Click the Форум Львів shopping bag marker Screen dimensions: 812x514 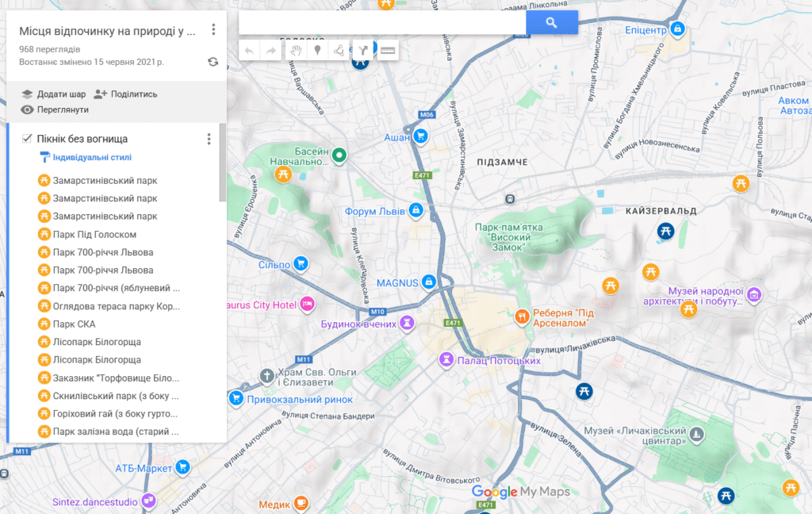[x=416, y=210]
